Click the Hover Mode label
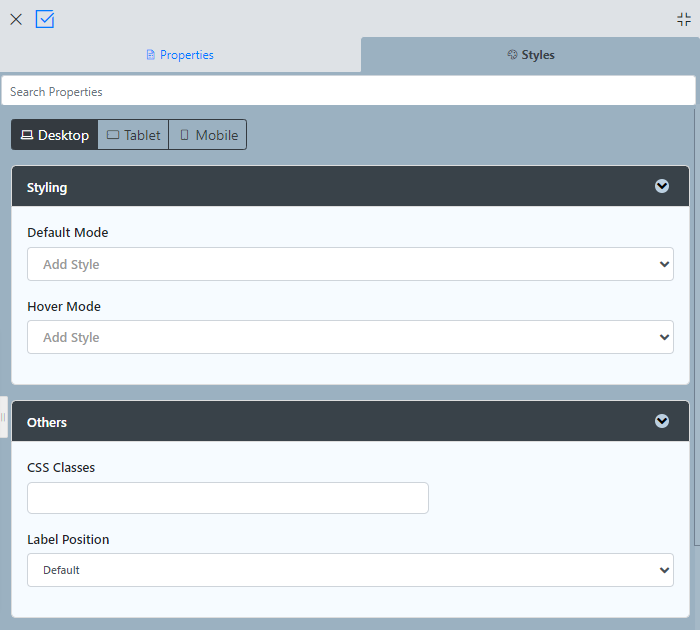Viewport: 700px width, 630px height. pos(64,307)
